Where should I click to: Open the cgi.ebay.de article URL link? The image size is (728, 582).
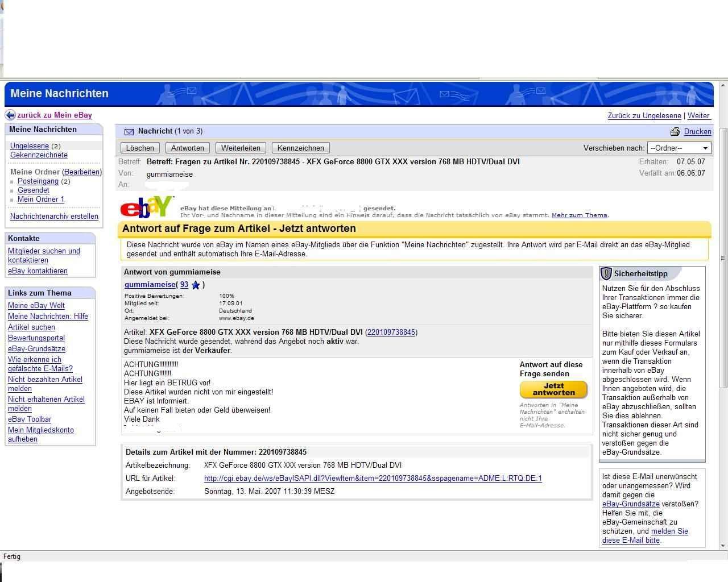pos(373,479)
